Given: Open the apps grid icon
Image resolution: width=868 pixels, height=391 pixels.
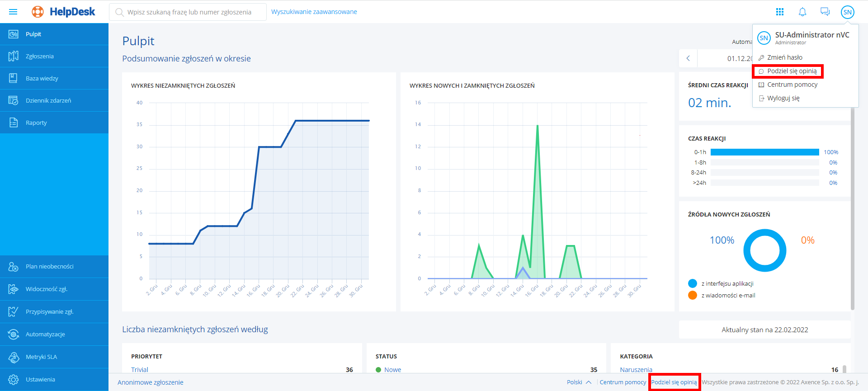Looking at the screenshot, I should [780, 12].
